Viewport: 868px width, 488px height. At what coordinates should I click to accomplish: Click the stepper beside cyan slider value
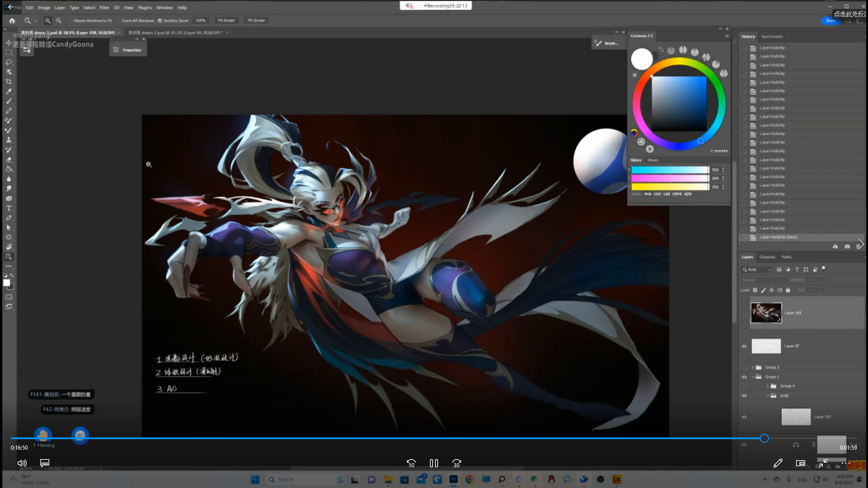coord(723,170)
